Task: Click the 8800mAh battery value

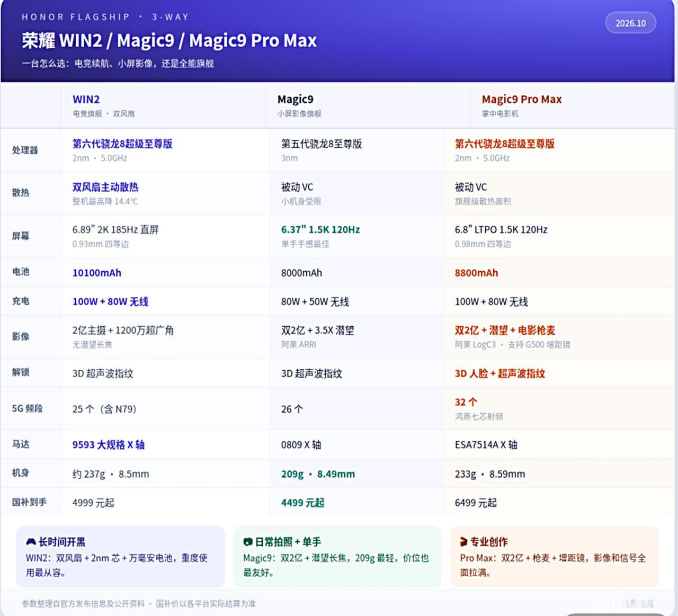Action: pyautogui.click(x=476, y=273)
